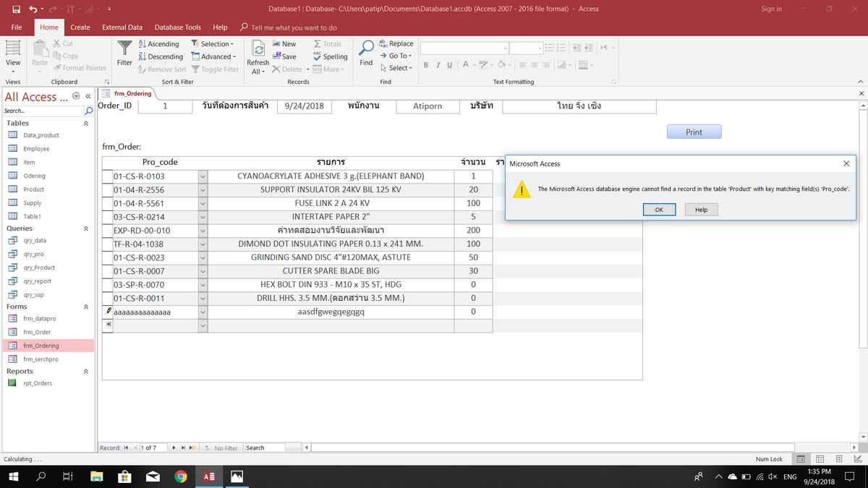The width and height of the screenshot is (868, 488).
Task: Click the item cell "FUSE LINK 2 A 24 KV"
Action: tap(331, 204)
